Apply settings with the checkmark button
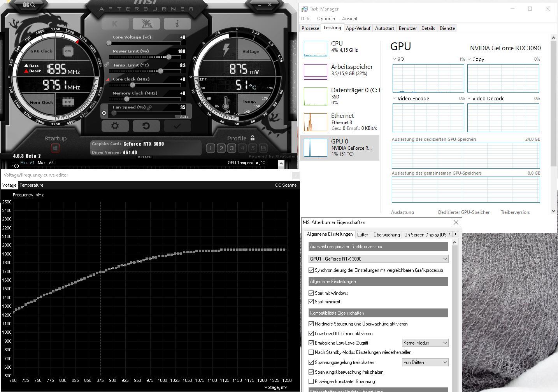This screenshot has width=558, height=392. [177, 126]
